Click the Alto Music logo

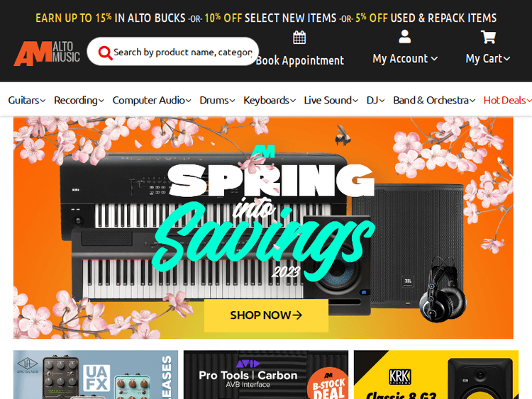[47, 53]
